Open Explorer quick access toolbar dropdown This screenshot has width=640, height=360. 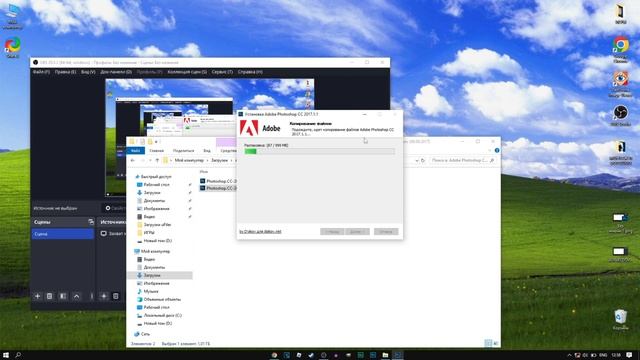tap(156, 142)
